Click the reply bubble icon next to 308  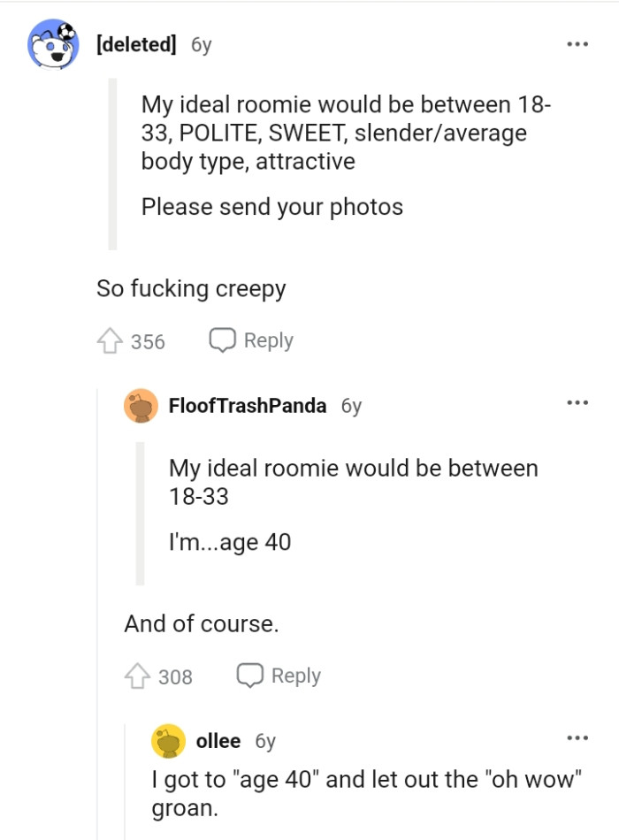pos(250,675)
